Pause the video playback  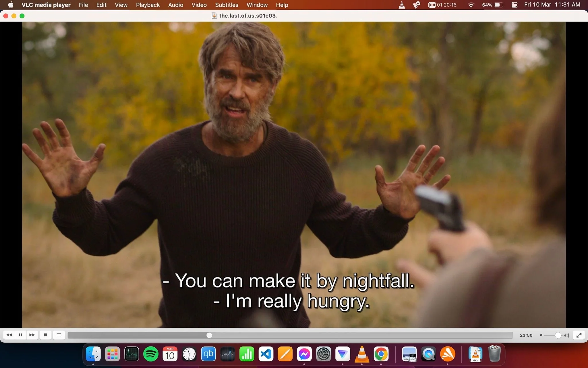click(20, 335)
